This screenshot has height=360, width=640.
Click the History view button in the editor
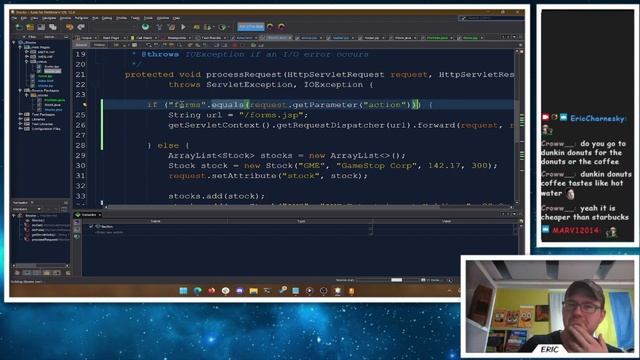click(x=99, y=45)
